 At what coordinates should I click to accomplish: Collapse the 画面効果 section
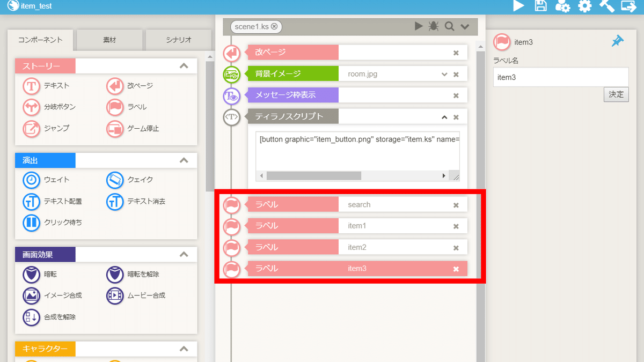(184, 254)
